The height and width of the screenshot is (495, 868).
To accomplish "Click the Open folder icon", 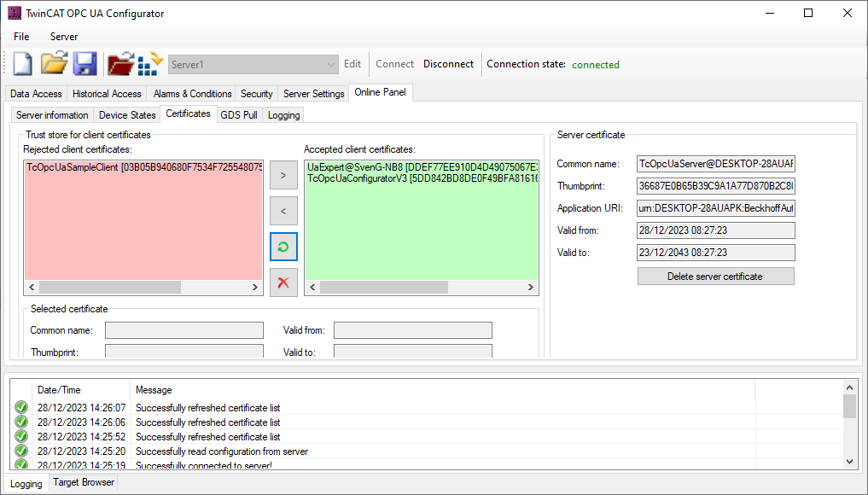I will click(x=55, y=64).
